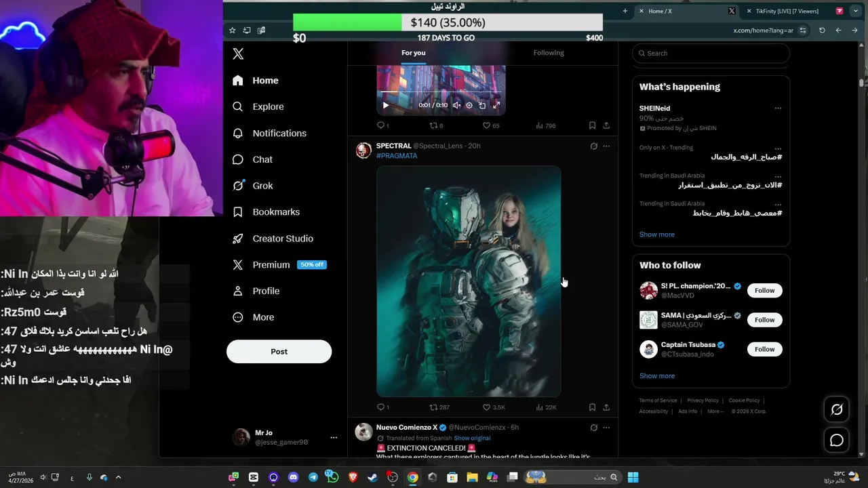
Task: Follow SAMA @SAMA_GOV
Action: pyautogui.click(x=764, y=320)
